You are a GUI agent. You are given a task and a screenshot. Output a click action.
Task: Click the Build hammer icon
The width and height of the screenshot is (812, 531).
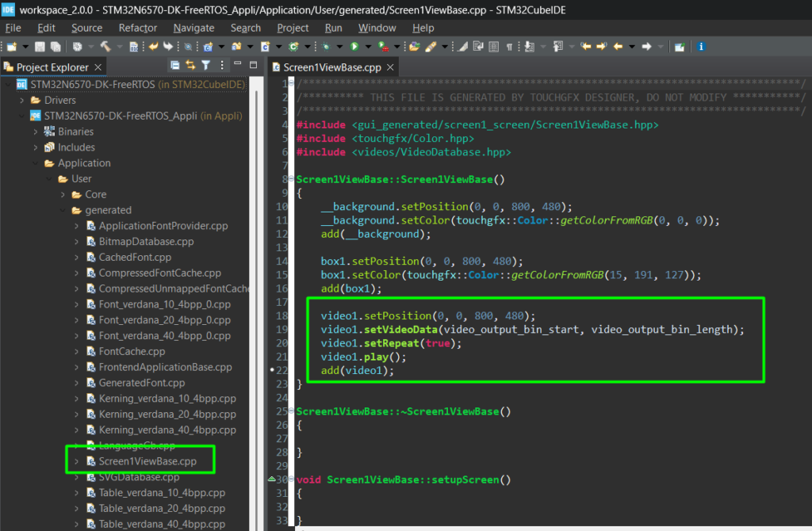(105, 47)
